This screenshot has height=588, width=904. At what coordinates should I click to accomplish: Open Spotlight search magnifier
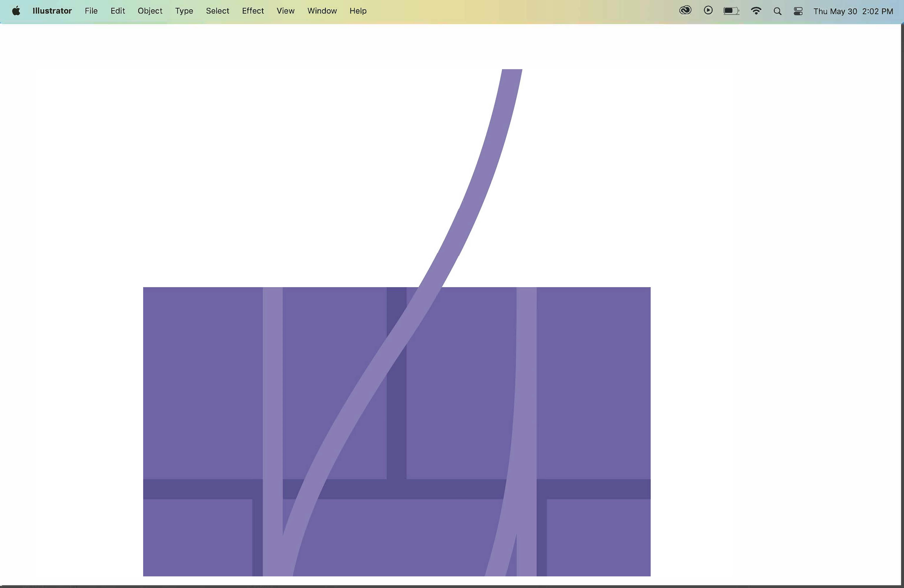(777, 11)
